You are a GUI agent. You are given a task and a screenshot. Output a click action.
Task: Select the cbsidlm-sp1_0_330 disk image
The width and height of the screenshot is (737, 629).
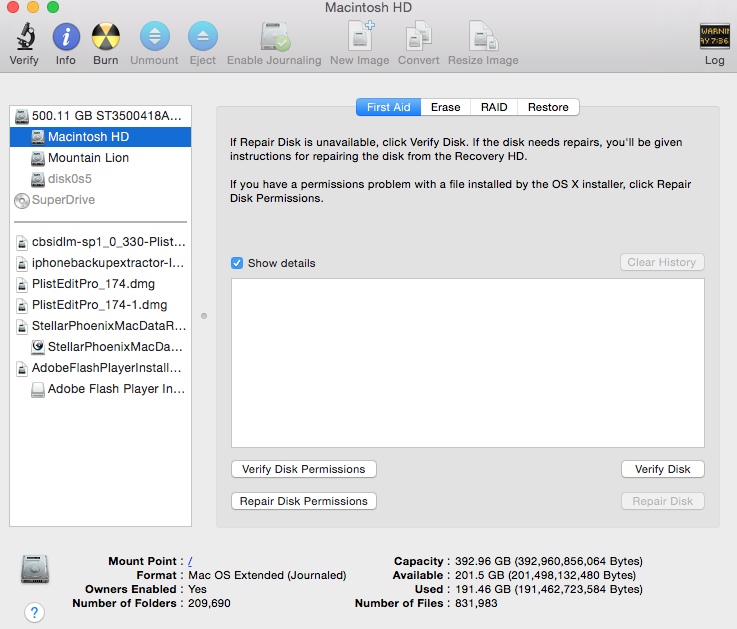pyautogui.click(x=101, y=242)
